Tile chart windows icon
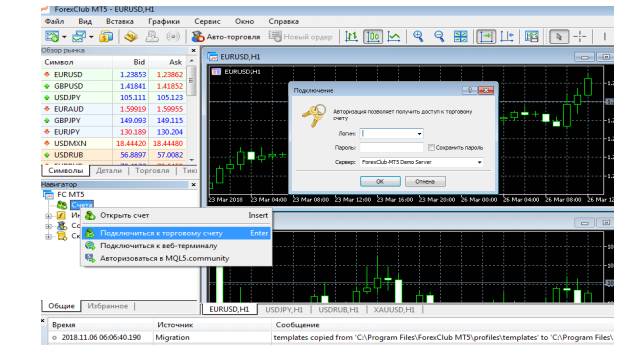This screenshot has height=360, width=640. coord(460,37)
